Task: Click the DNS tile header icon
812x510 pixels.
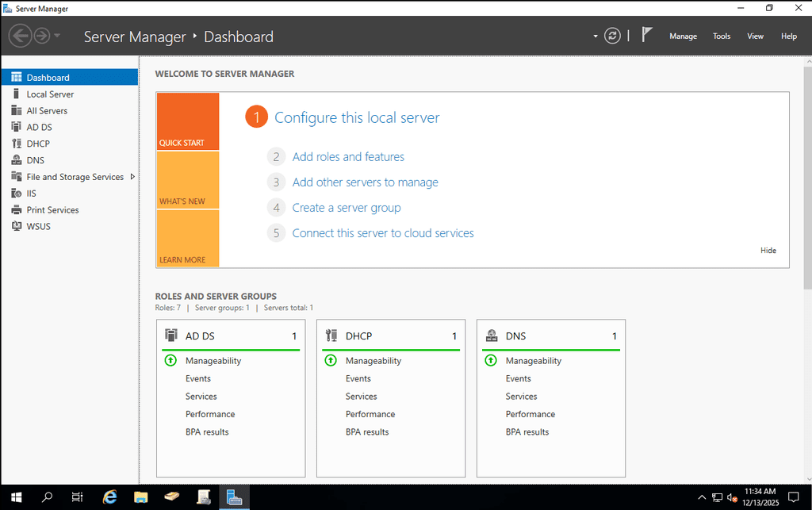Action: 492,336
